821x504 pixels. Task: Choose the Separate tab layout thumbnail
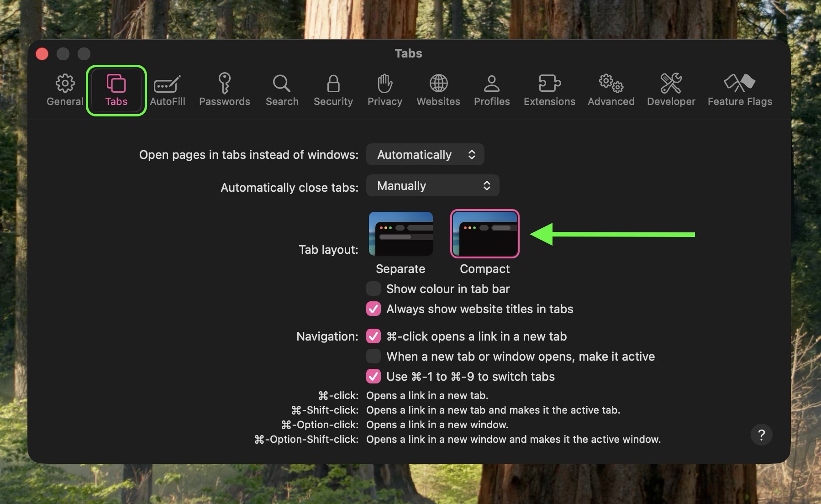click(x=400, y=234)
